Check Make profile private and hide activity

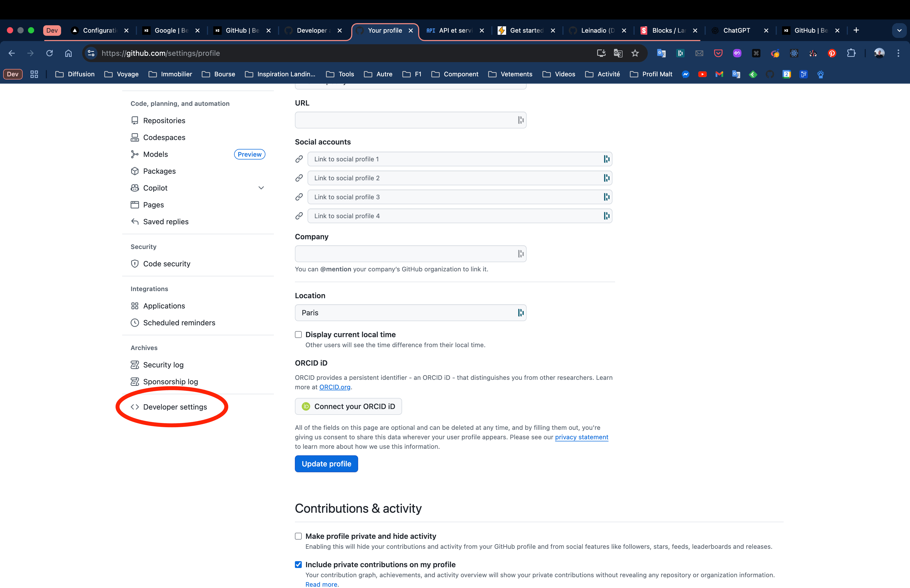298,536
